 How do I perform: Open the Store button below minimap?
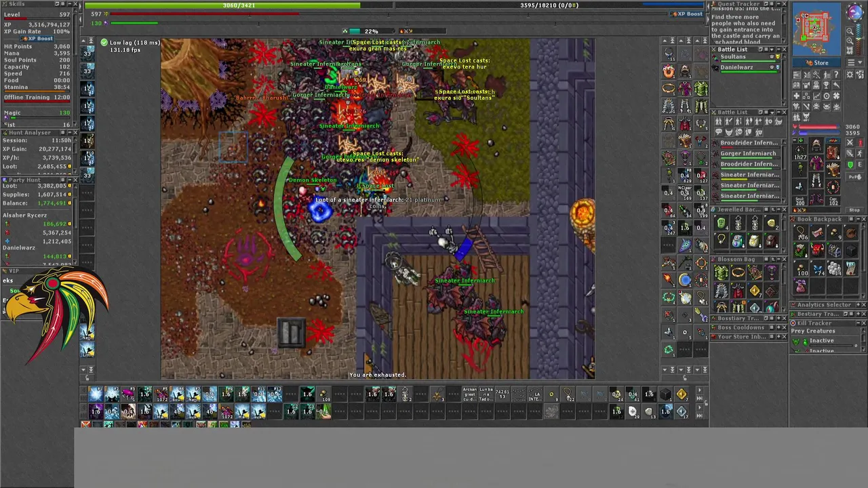tap(816, 62)
